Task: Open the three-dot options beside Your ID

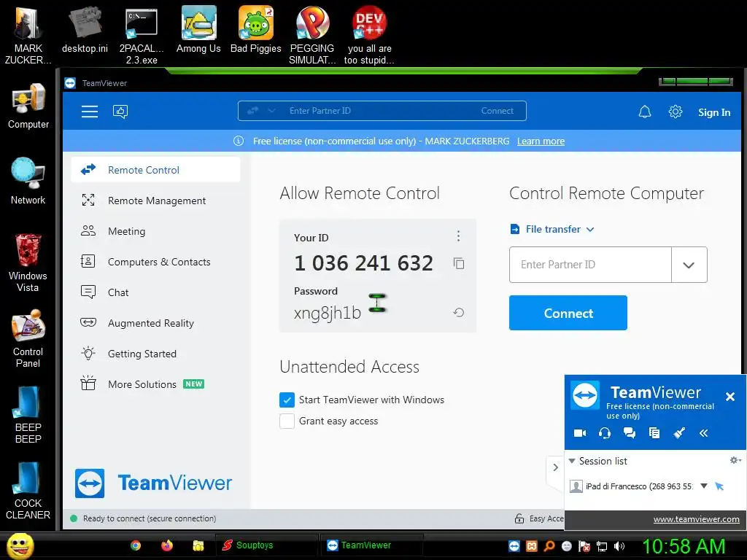Action: 458,236
